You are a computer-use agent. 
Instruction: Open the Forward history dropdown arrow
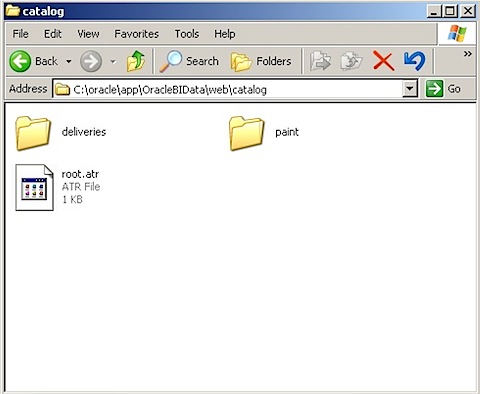[113, 62]
